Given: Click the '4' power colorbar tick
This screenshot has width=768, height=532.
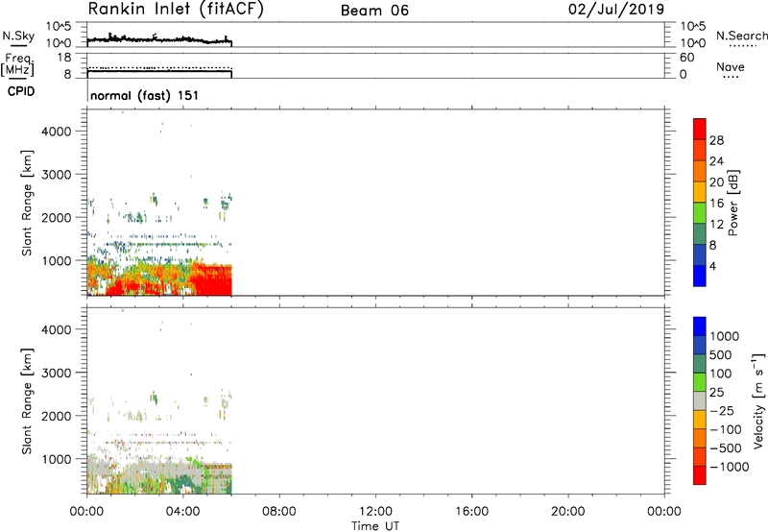Looking at the screenshot, I should click(712, 266).
